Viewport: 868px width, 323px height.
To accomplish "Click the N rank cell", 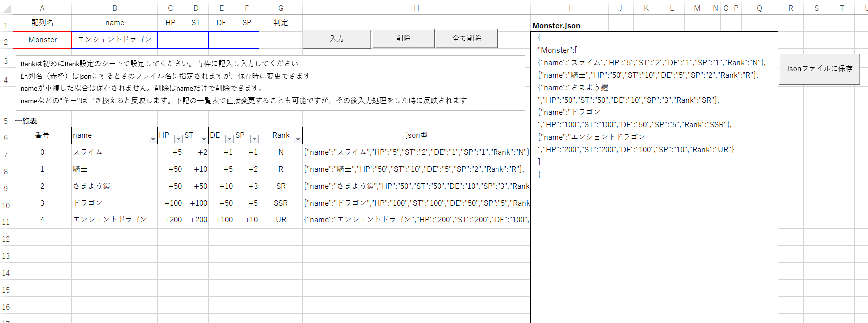I will click(281, 152).
